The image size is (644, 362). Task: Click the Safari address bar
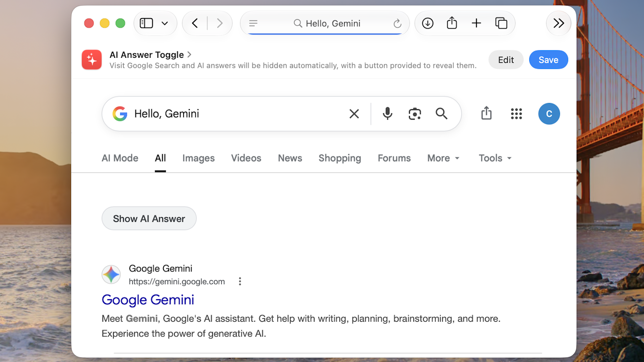[325, 24]
